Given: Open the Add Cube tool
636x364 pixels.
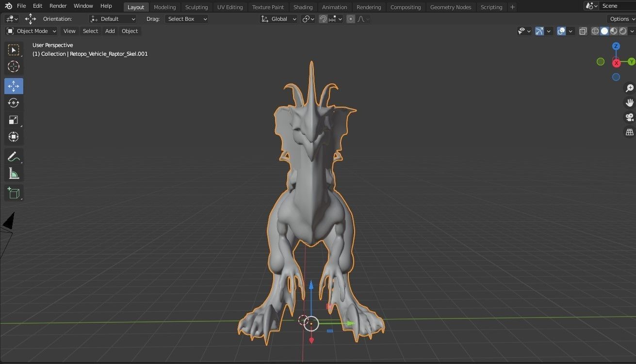Looking at the screenshot, I should (14, 192).
